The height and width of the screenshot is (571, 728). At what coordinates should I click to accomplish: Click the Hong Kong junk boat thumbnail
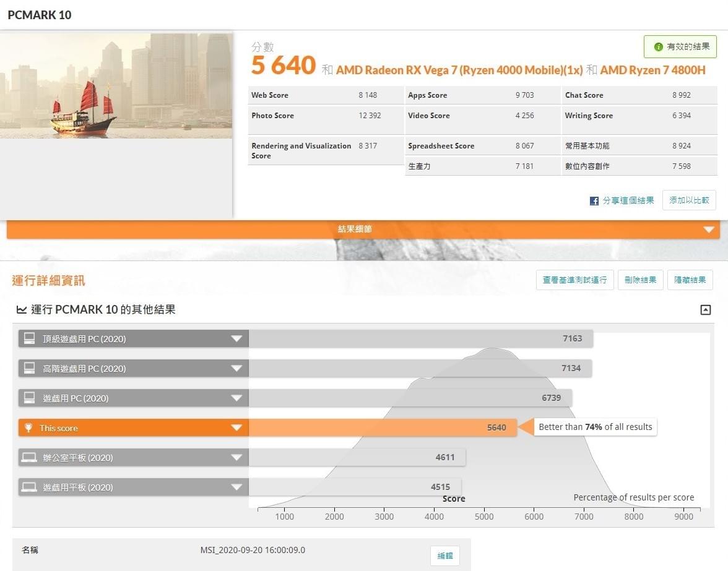(x=116, y=86)
